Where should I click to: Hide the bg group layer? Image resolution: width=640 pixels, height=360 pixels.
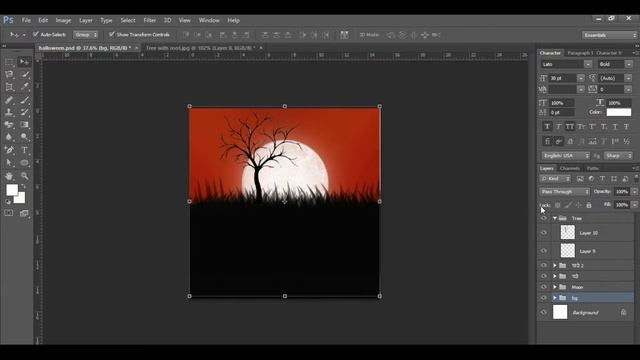pos(544,298)
